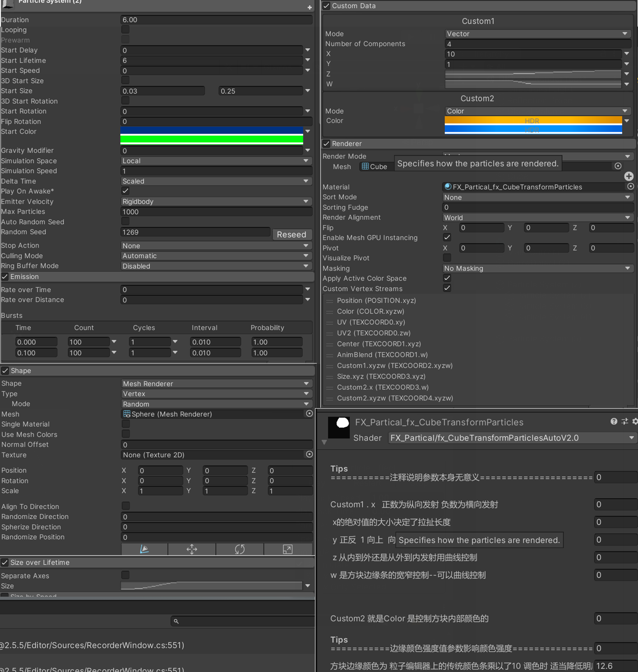Click the object picker circle next to FX_Partical material
This screenshot has width=638, height=672.
coord(631,186)
